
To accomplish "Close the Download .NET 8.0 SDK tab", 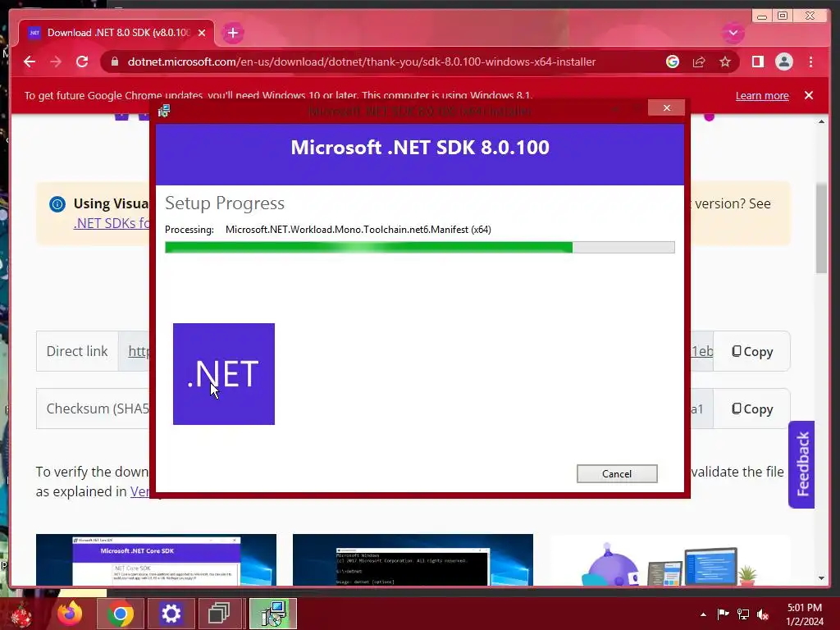I will pyautogui.click(x=202, y=33).
